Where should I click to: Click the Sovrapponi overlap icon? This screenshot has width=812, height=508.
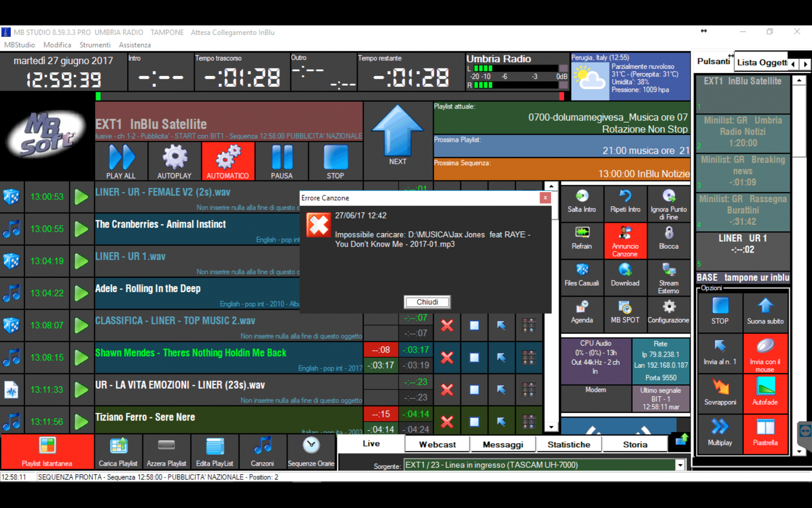720,387
